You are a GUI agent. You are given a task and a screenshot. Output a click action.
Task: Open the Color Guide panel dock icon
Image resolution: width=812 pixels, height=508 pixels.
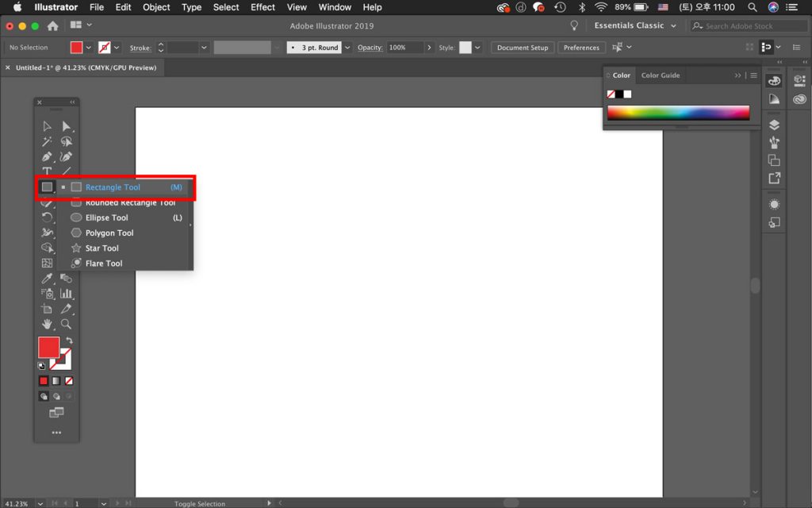(774, 98)
